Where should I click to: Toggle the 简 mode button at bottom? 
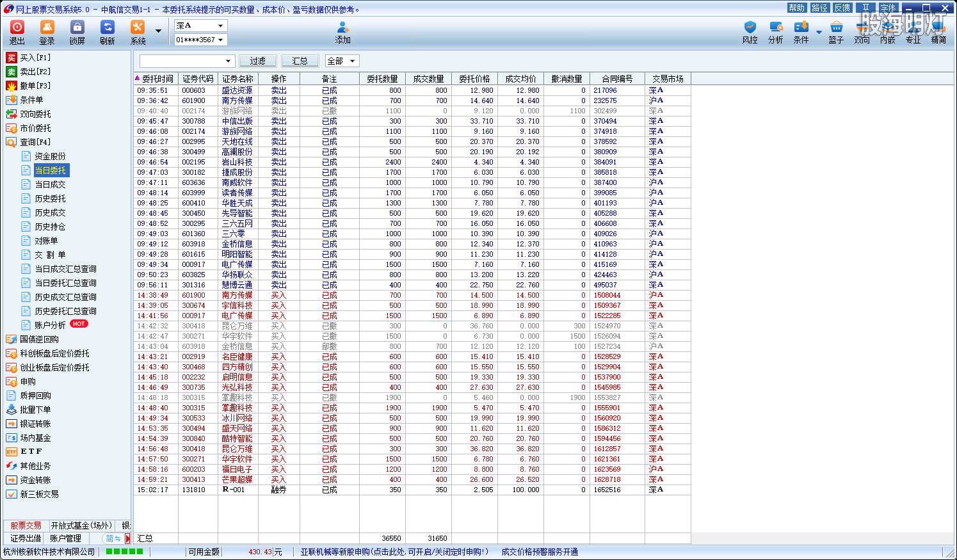pos(113,539)
